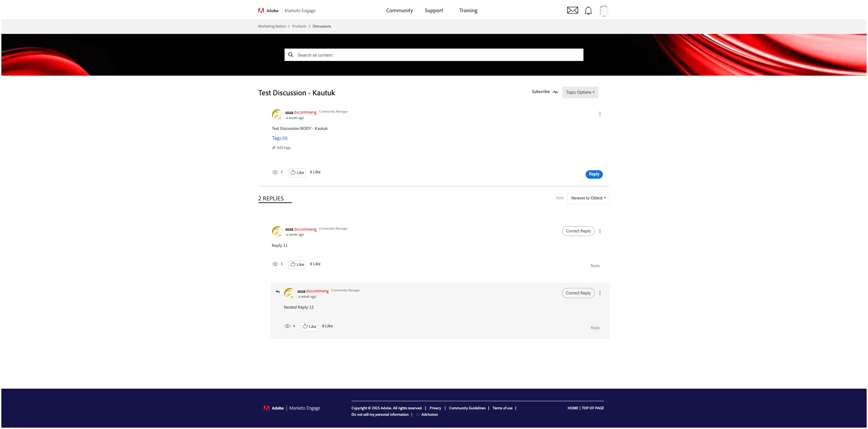Open the Community menu item

(399, 11)
